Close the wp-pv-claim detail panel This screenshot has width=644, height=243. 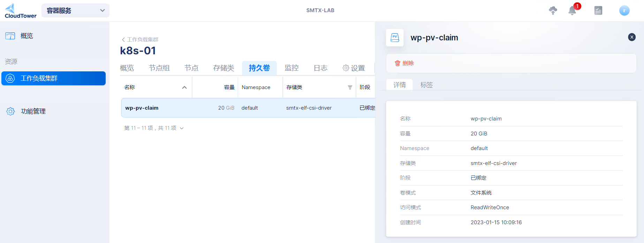pos(632,37)
